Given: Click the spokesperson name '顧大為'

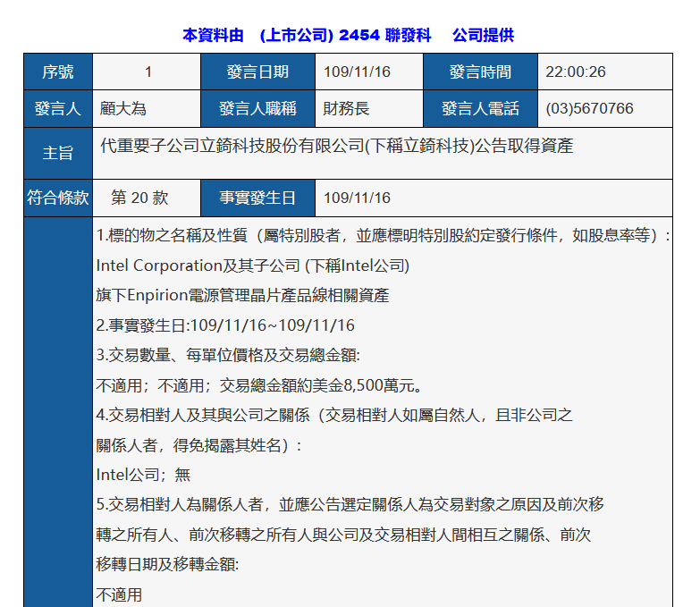Looking at the screenshot, I should pos(123,108).
